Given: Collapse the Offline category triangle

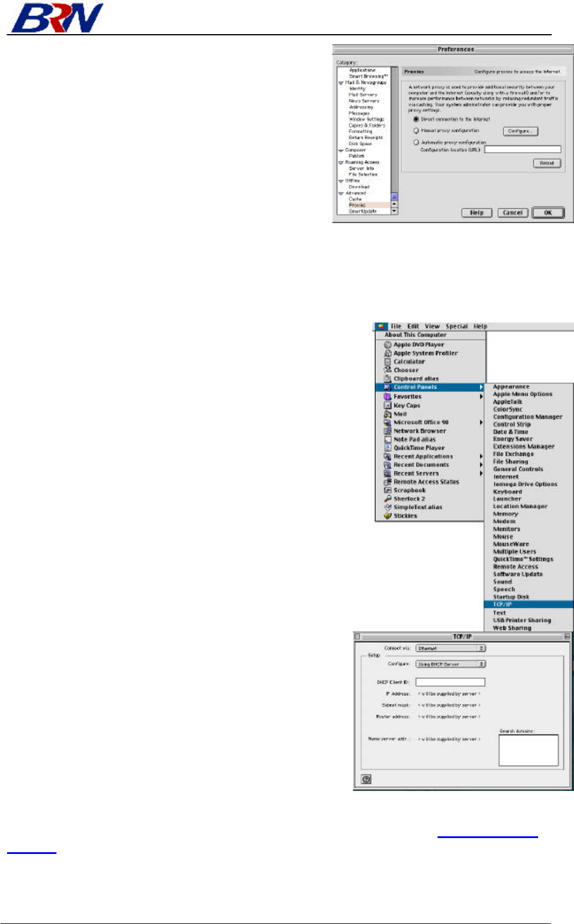Looking at the screenshot, I should [x=341, y=181].
